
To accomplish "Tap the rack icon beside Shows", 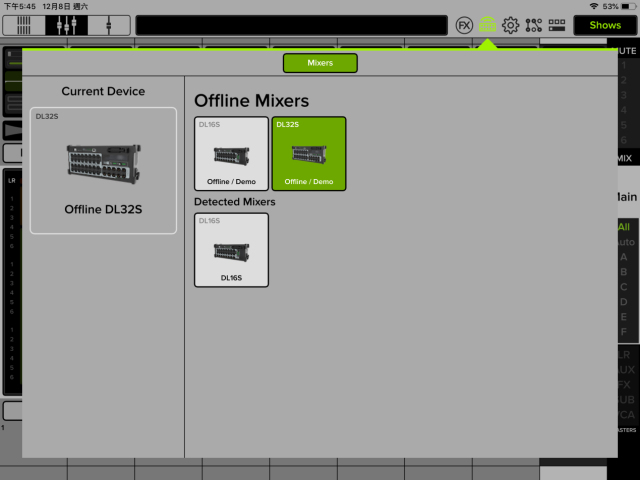I will point(558,25).
